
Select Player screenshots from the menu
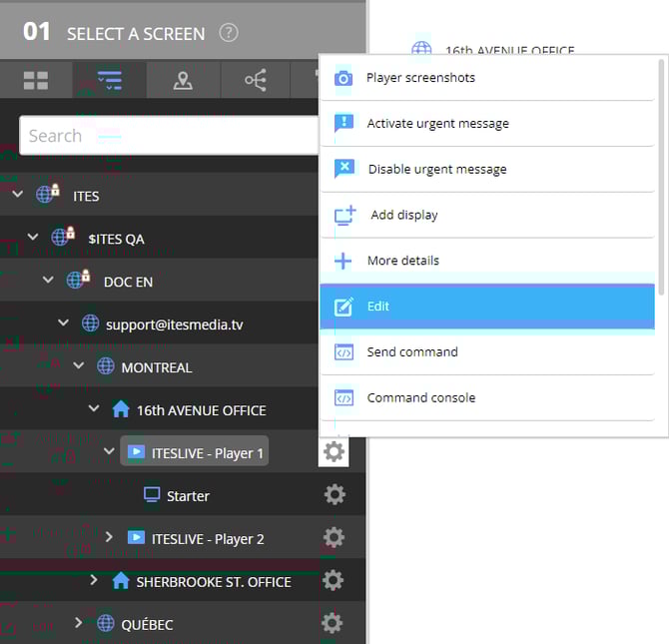[420, 78]
